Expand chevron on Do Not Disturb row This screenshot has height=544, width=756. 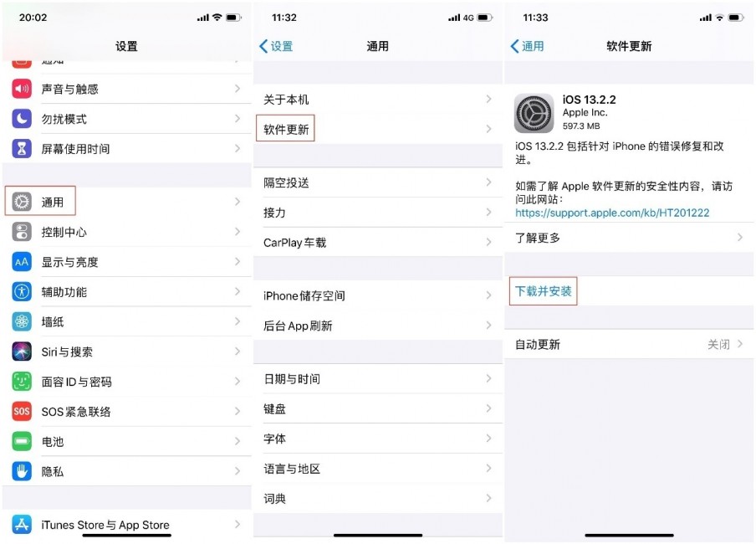(x=238, y=118)
